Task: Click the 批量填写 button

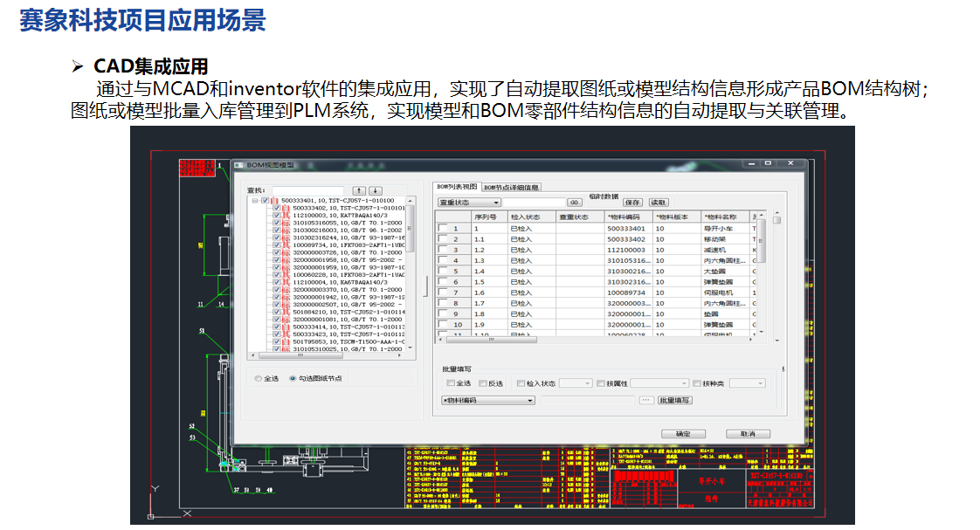Action: click(x=675, y=400)
